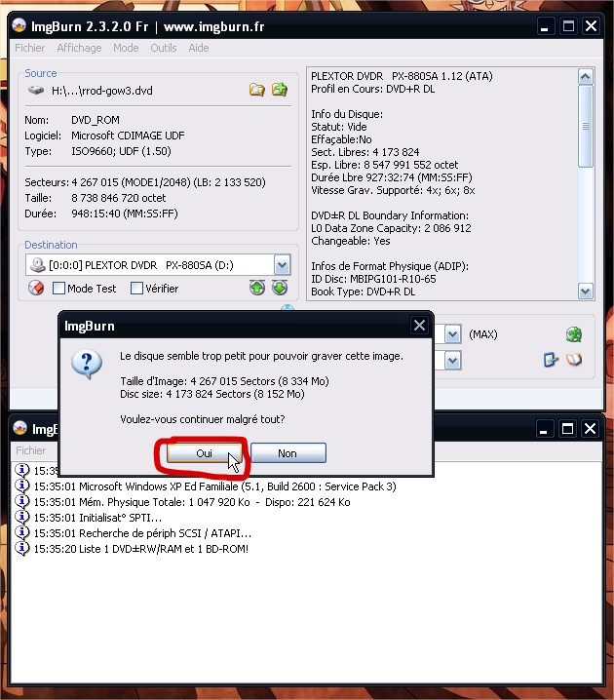Click the Non button to cancel
The image size is (614, 700).
pyautogui.click(x=288, y=453)
